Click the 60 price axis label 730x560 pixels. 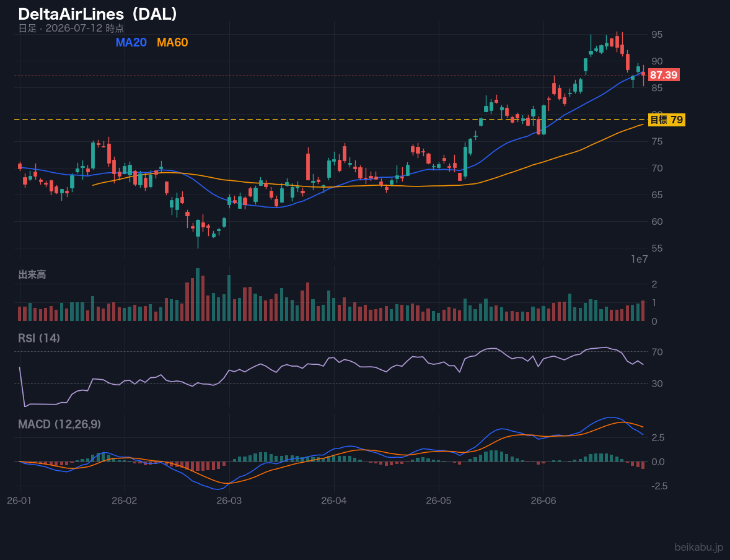point(657,222)
